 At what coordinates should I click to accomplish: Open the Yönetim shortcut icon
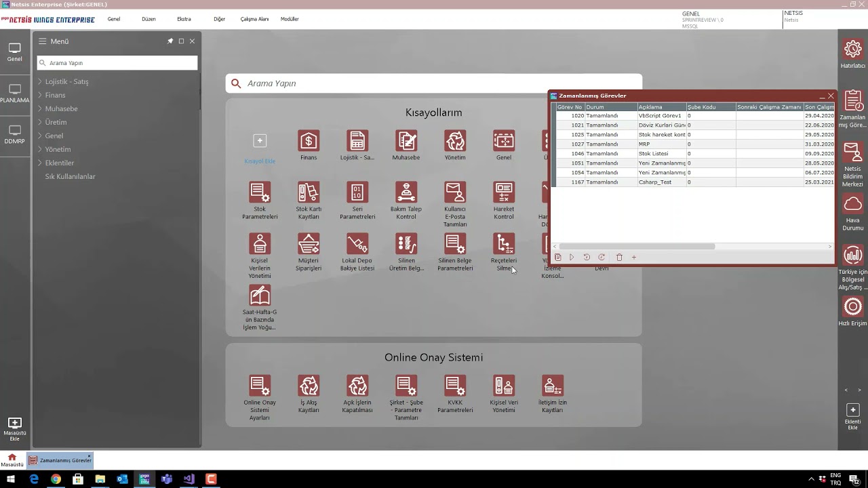(455, 141)
